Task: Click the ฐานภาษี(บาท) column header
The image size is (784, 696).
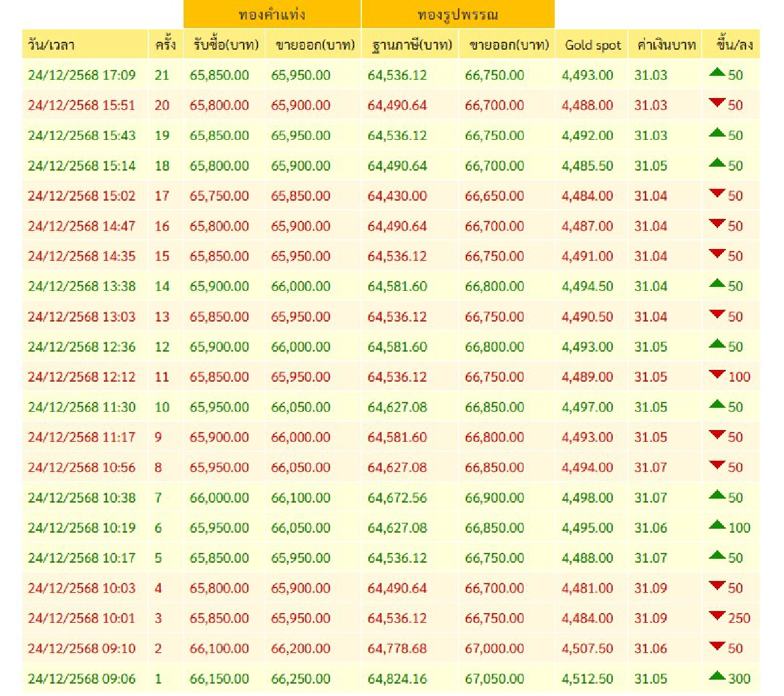Action: click(411, 45)
